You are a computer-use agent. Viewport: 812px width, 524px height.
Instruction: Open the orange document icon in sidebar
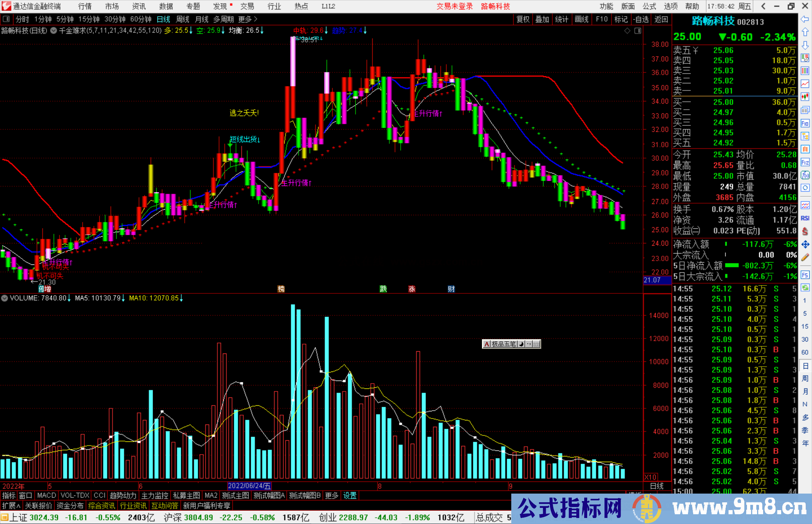coord(805,149)
